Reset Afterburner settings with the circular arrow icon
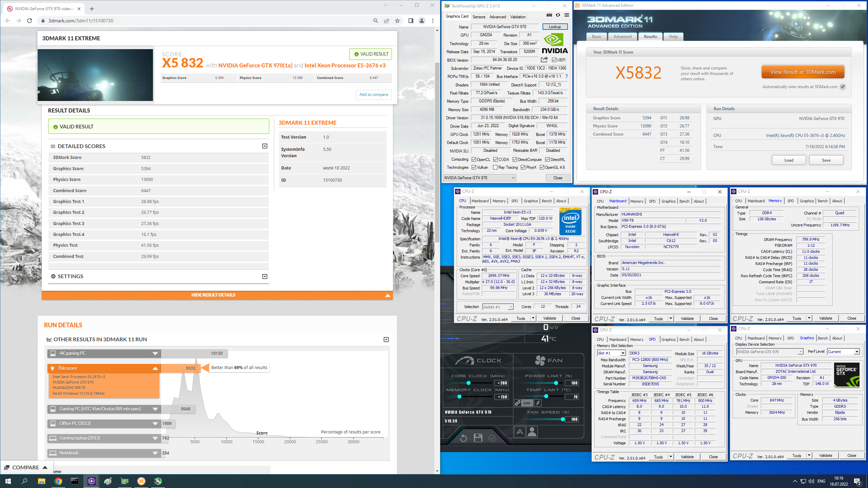The width and height of the screenshot is (868, 488). click(463, 438)
